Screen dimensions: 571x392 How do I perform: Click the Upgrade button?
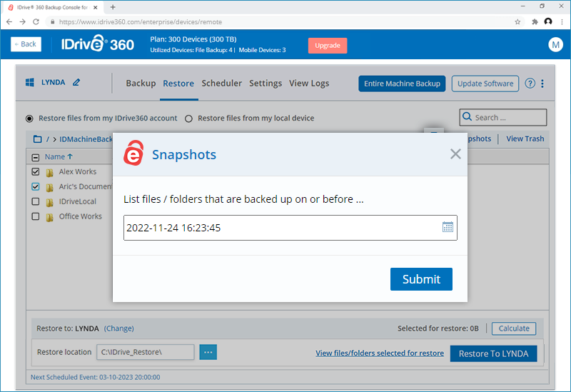(x=328, y=46)
